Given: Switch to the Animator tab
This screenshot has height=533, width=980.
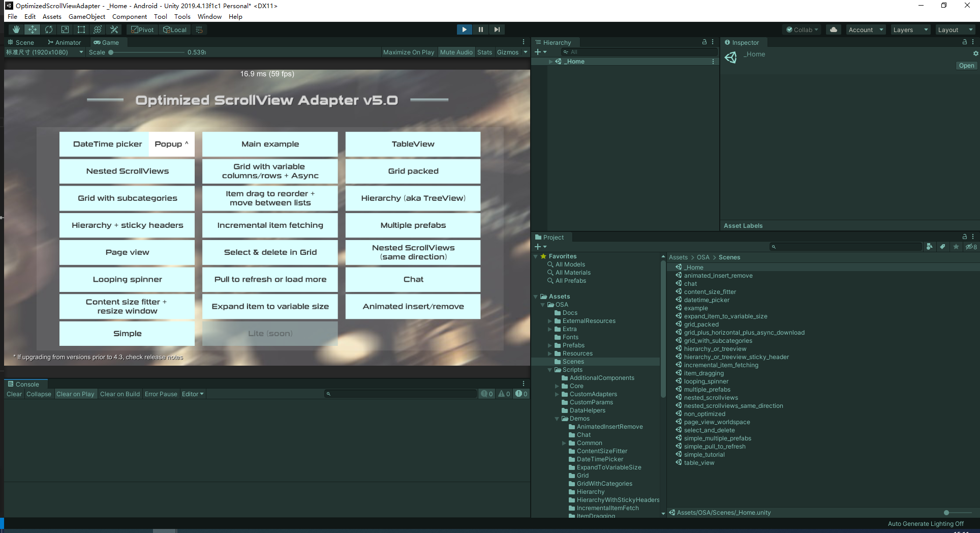Looking at the screenshot, I should tap(65, 42).
